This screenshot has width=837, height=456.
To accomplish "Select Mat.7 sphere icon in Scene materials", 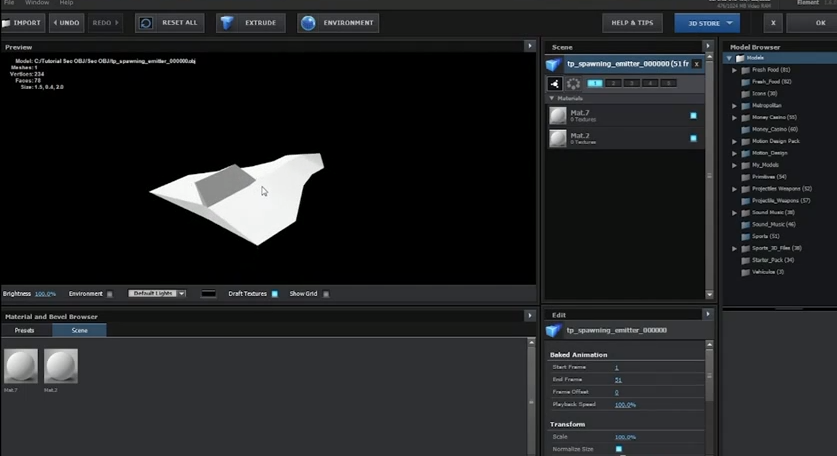I will (558, 115).
